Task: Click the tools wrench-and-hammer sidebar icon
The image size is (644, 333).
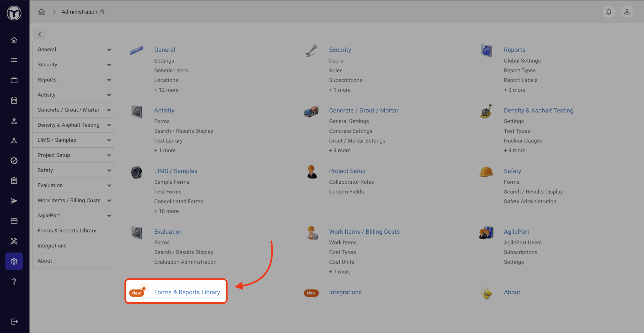Action: 14,241
